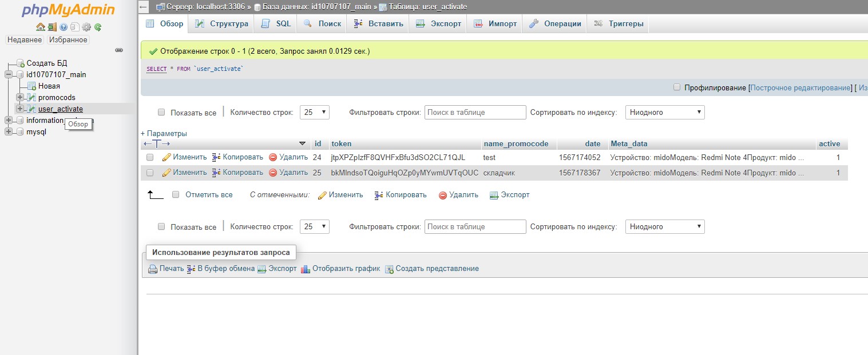
Task: Click the chart icon for Отобразить график
Action: coord(306,269)
